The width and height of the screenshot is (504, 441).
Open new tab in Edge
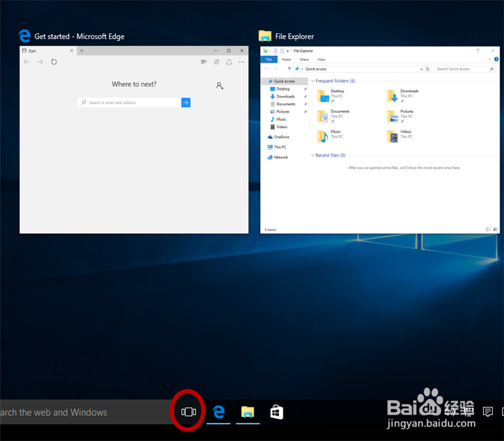(x=82, y=50)
